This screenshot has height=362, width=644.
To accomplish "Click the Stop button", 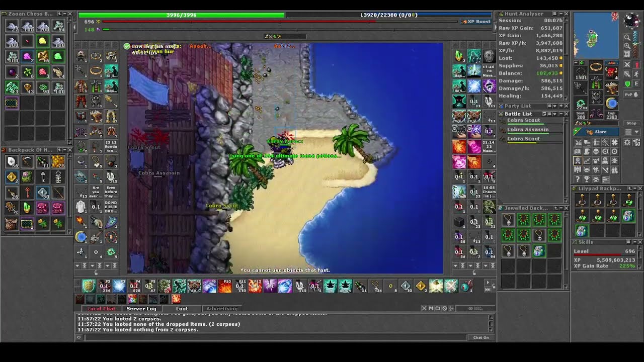I will (x=631, y=123).
